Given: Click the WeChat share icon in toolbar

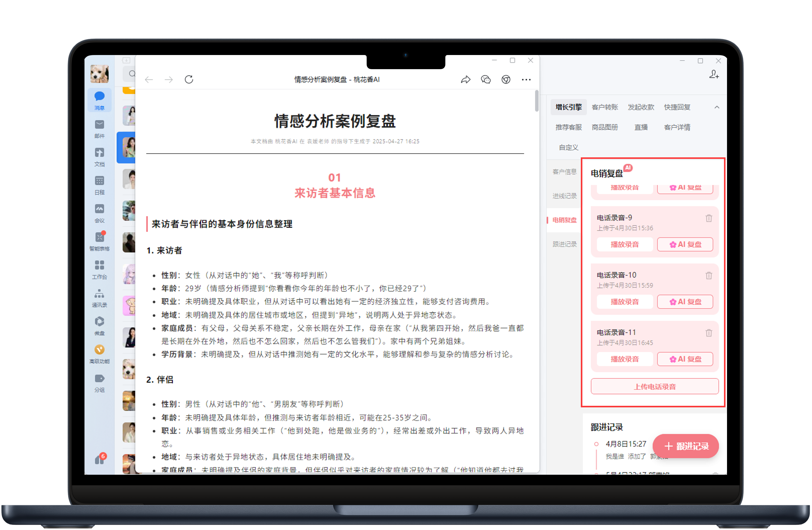Looking at the screenshot, I should 486,79.
